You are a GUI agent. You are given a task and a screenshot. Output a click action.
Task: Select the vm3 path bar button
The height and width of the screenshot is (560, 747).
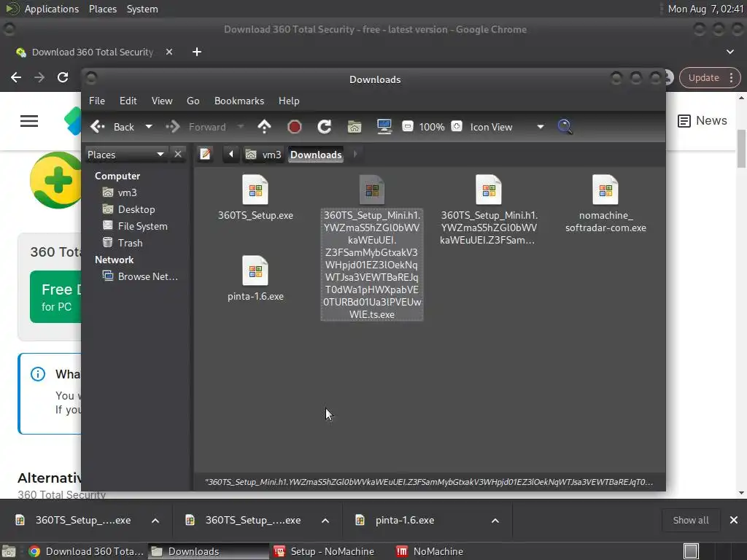(x=263, y=155)
